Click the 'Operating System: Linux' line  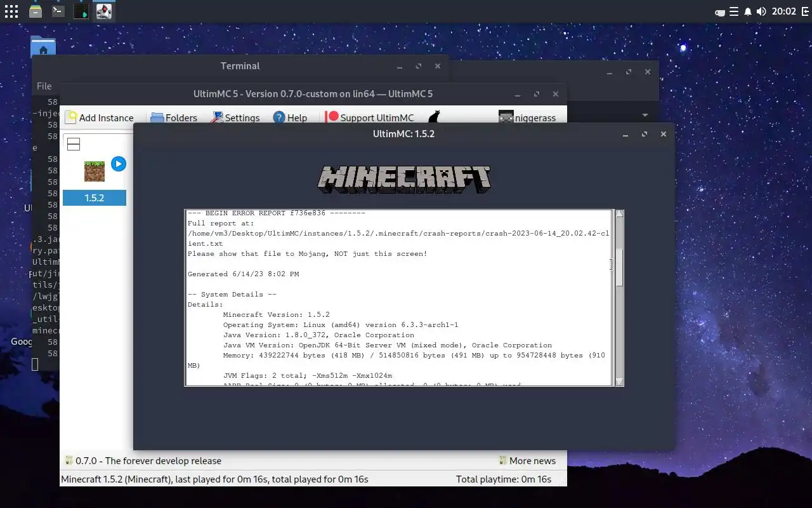[x=341, y=325]
